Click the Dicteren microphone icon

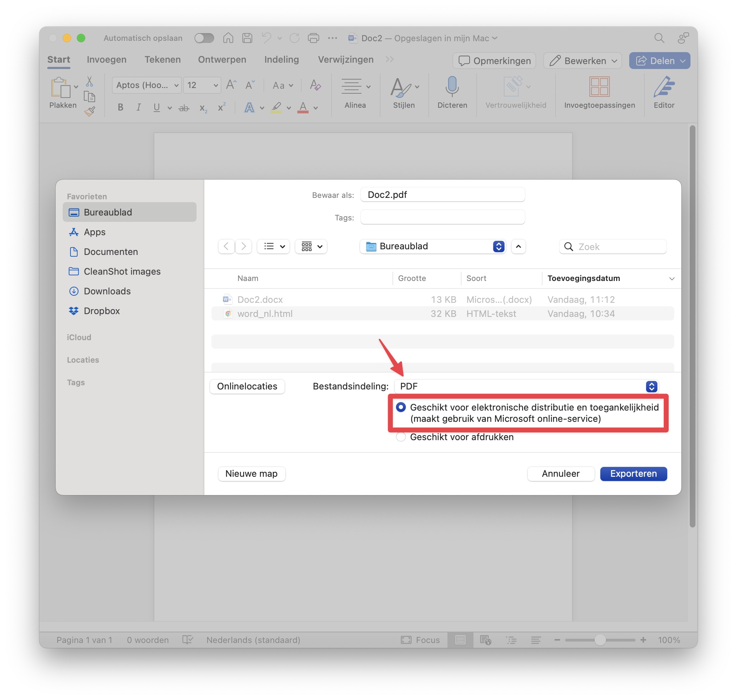pyautogui.click(x=452, y=87)
